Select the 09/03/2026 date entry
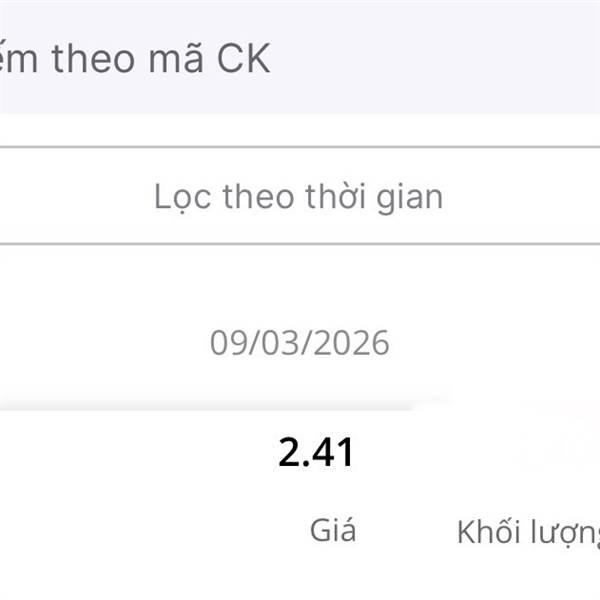Image resolution: width=600 pixels, height=600 pixels. click(300, 344)
